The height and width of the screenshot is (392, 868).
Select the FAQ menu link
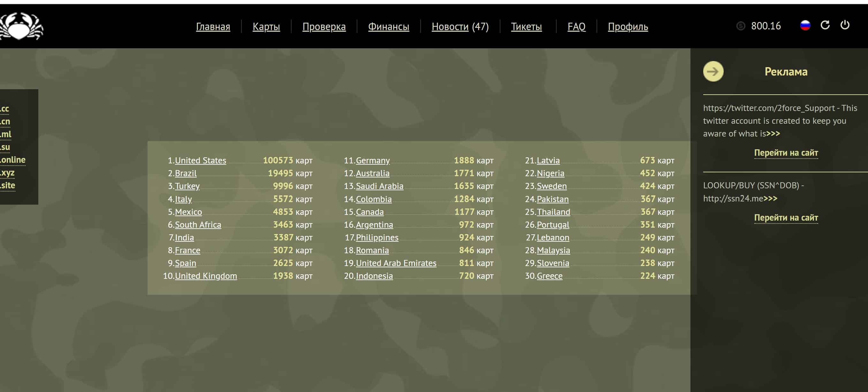[x=576, y=27]
